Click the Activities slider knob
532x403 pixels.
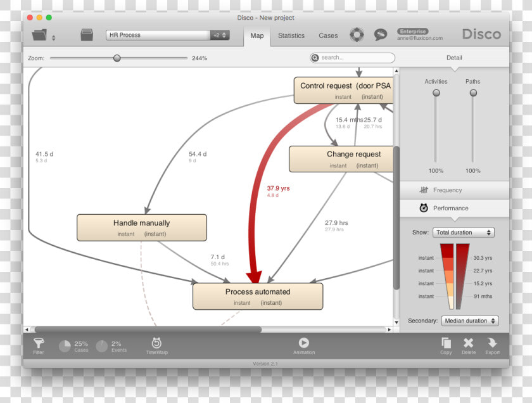436,93
